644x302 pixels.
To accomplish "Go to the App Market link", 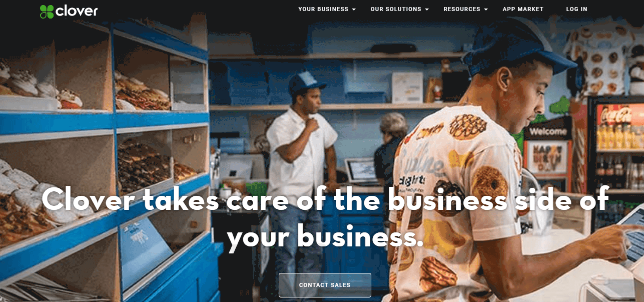I will tap(523, 9).
